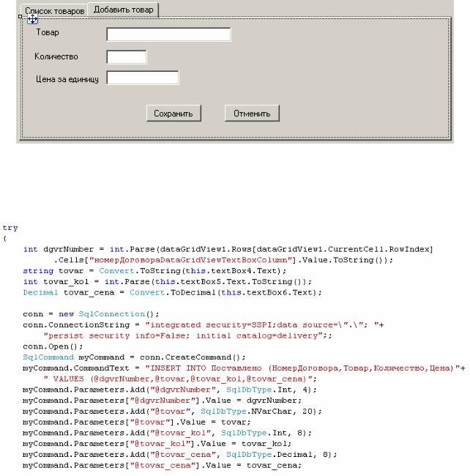The width and height of the screenshot is (470, 476).
Task: Click the INSERT INTO Поставлено line
Action: coord(244,368)
